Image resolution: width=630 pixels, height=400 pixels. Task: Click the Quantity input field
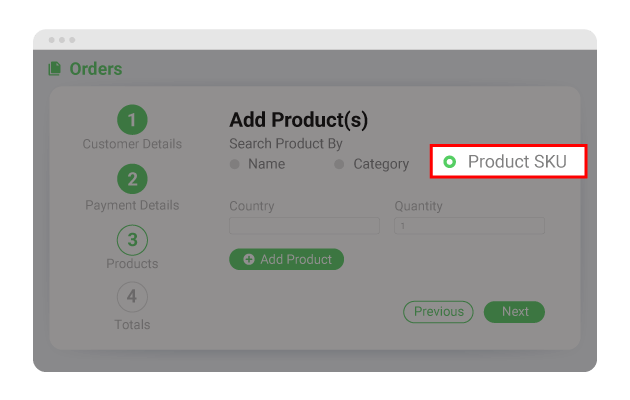(x=469, y=226)
